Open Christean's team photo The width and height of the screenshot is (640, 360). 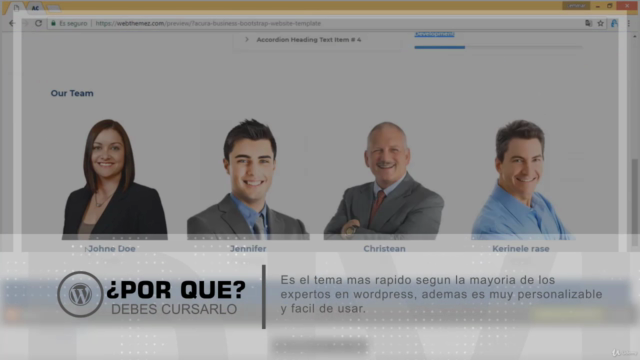tap(384, 180)
